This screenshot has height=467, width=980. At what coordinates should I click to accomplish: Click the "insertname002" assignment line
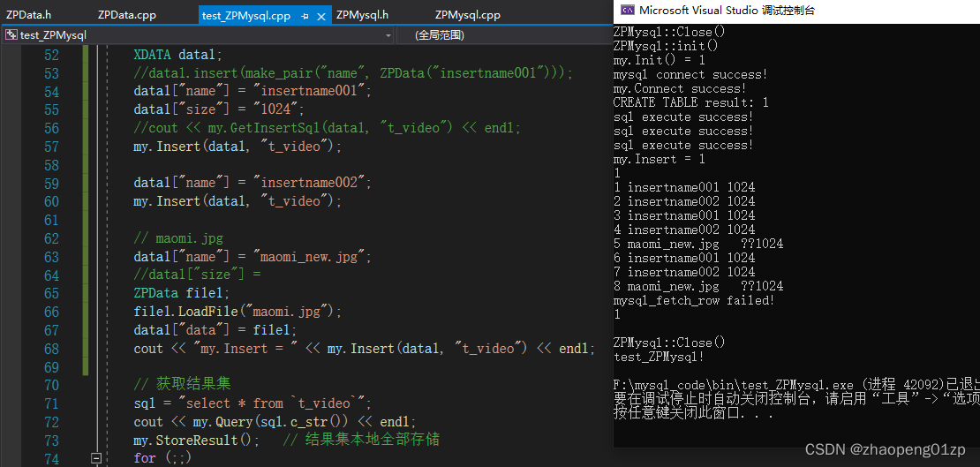[x=253, y=183]
